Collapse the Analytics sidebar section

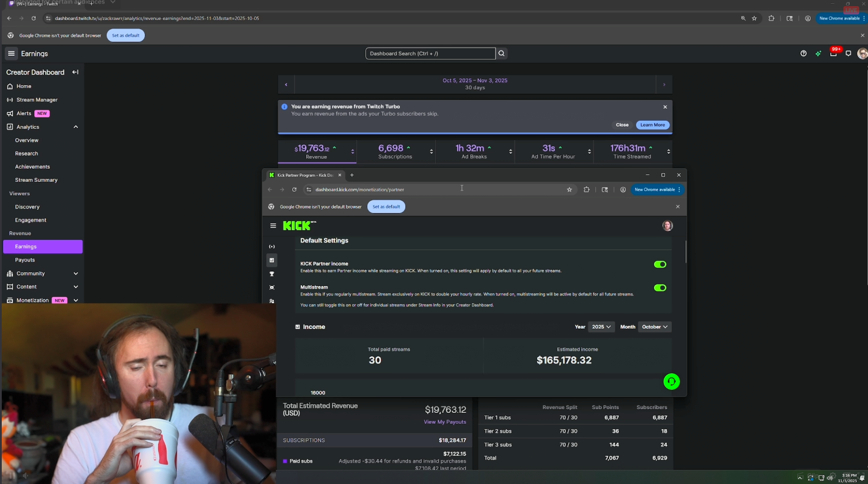click(x=76, y=127)
